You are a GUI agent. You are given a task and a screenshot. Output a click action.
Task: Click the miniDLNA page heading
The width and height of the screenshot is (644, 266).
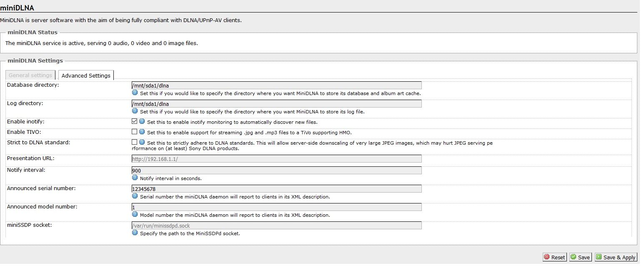point(17,8)
